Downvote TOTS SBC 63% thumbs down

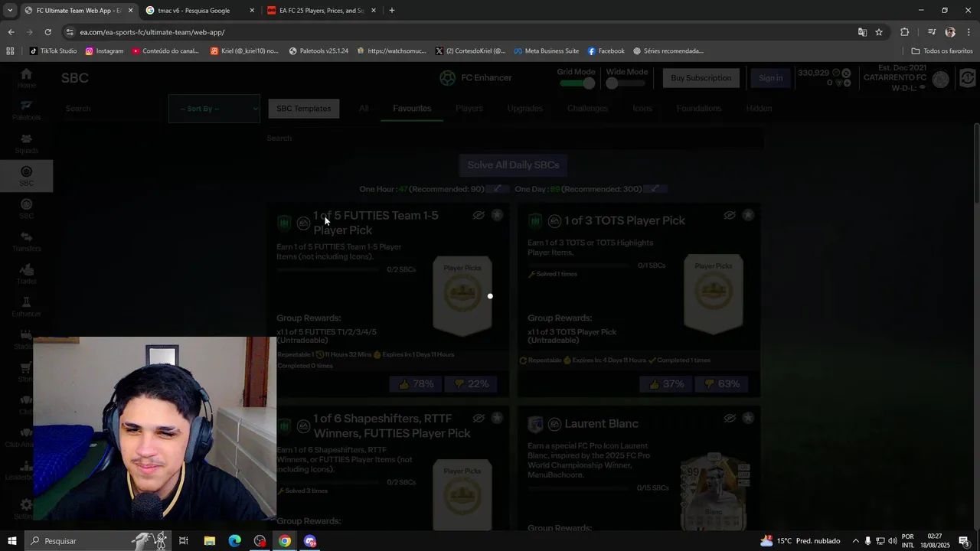click(723, 384)
